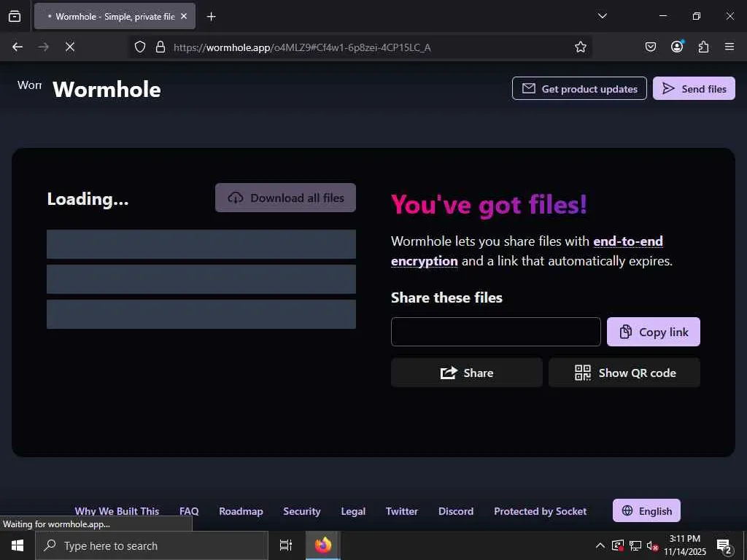Open Task View on the taskbar

tap(286, 545)
